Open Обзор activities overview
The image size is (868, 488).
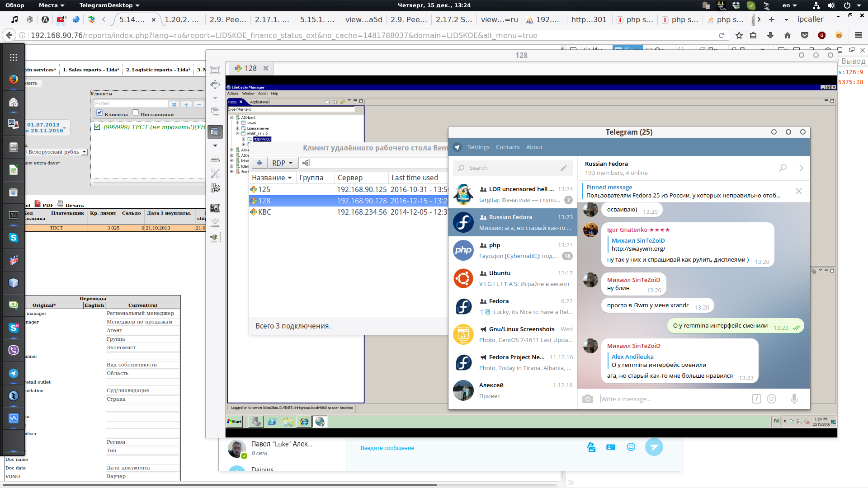15,5
